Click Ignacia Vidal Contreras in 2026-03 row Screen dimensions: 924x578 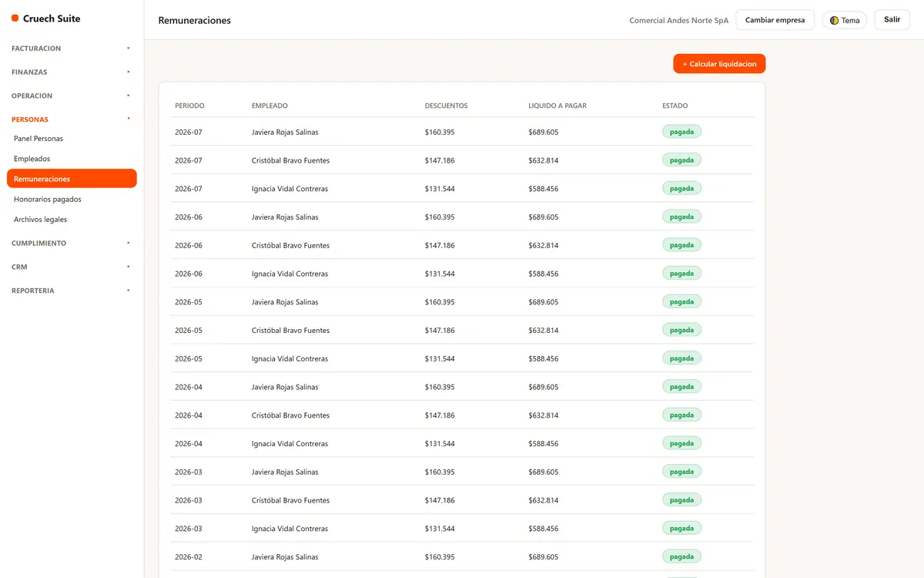pyautogui.click(x=290, y=529)
